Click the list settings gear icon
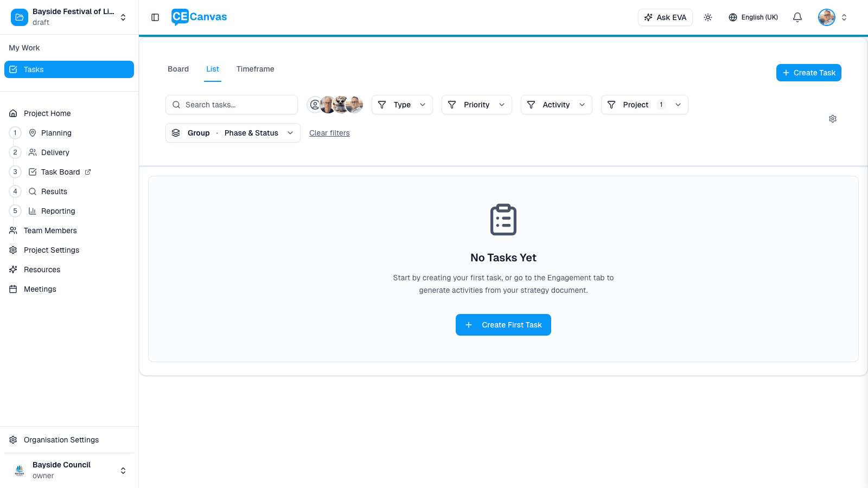Screen dimensions: 868x488 click(x=832, y=119)
